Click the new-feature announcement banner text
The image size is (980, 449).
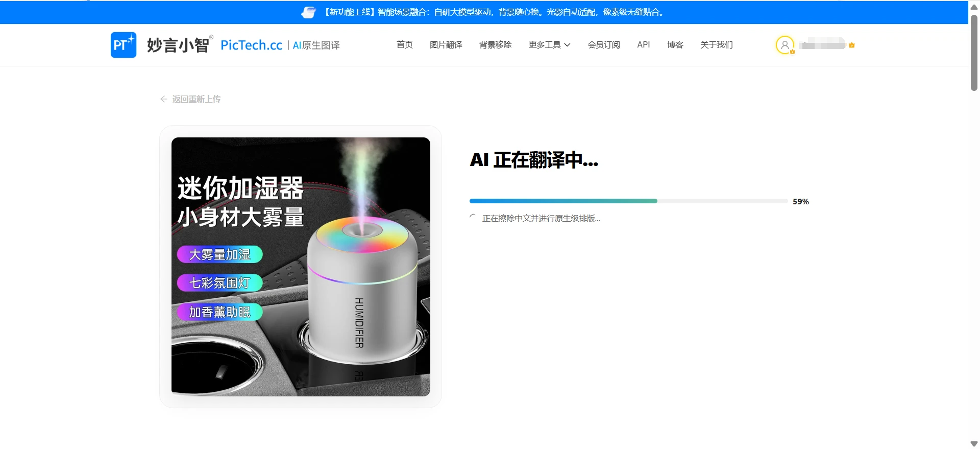[x=494, y=12]
